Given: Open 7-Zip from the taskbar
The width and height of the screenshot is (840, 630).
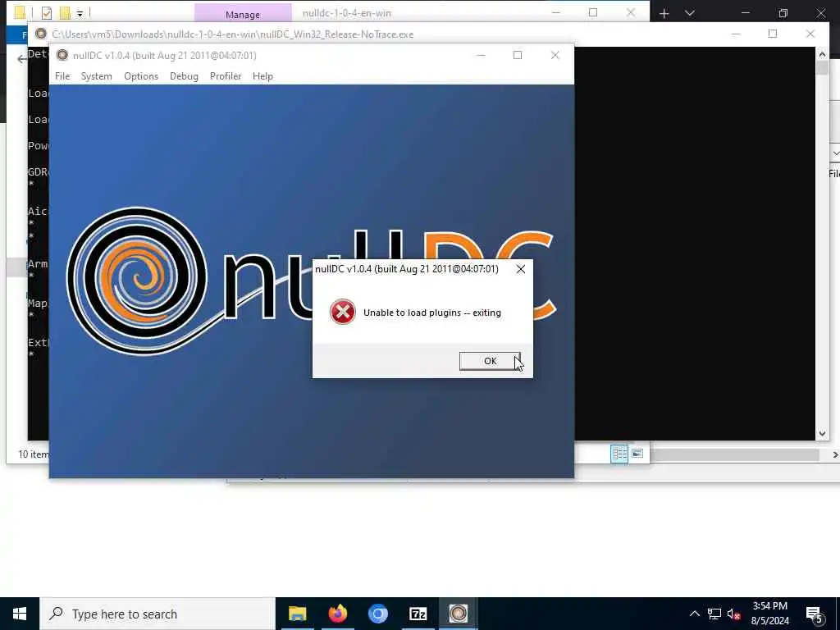Looking at the screenshot, I should 418,614.
